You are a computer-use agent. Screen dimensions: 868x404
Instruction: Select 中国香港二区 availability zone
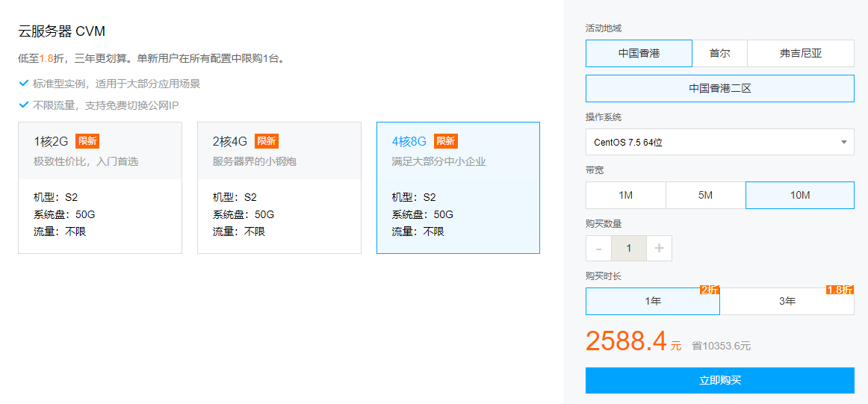click(719, 89)
